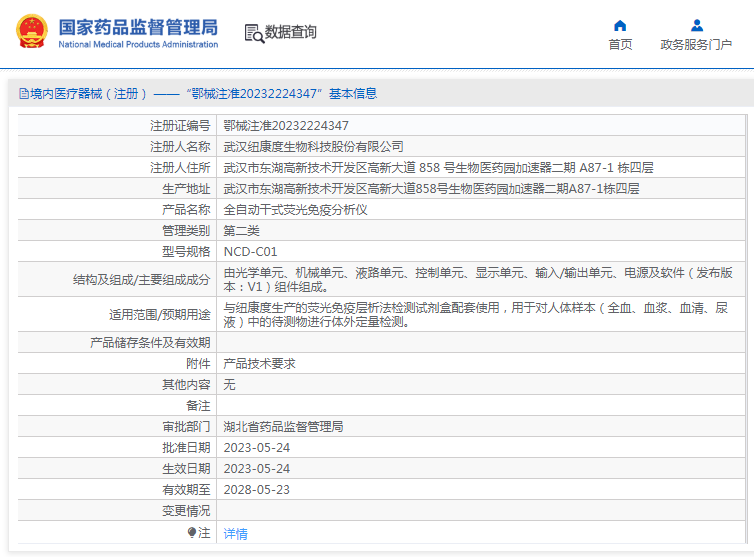Click the 备注 row label
Screen dimensions: 754x557
198,406
